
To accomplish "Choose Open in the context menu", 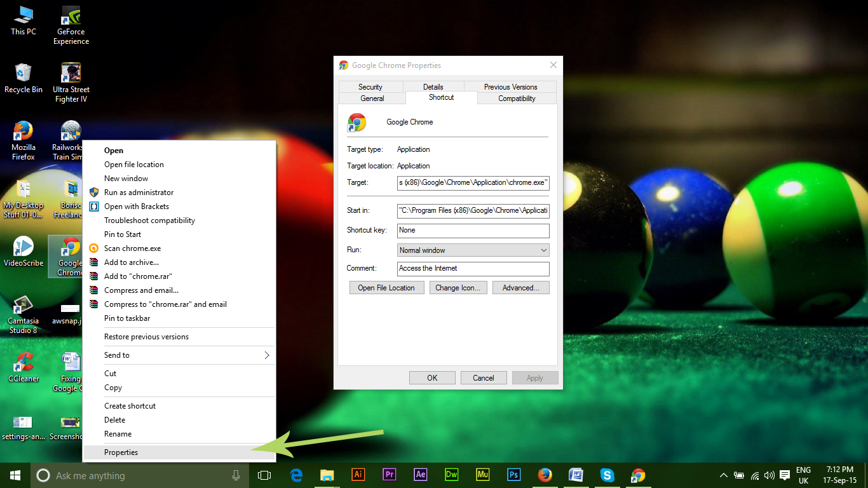I will pos(180,151).
